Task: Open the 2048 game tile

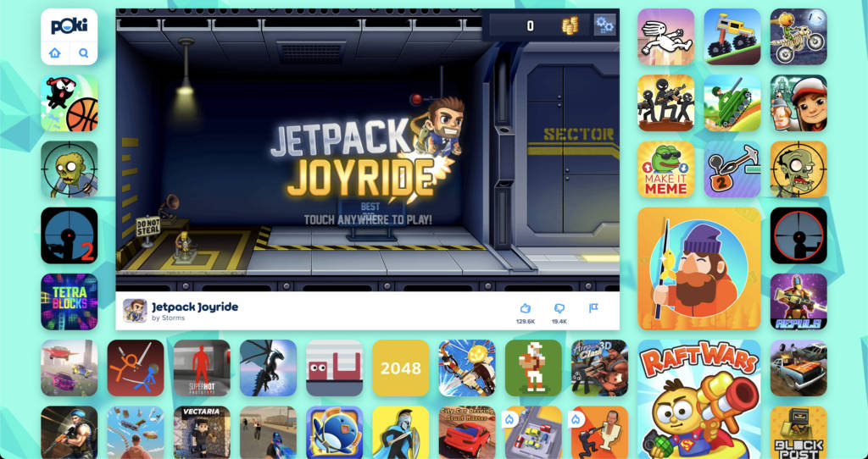Action: point(401,368)
